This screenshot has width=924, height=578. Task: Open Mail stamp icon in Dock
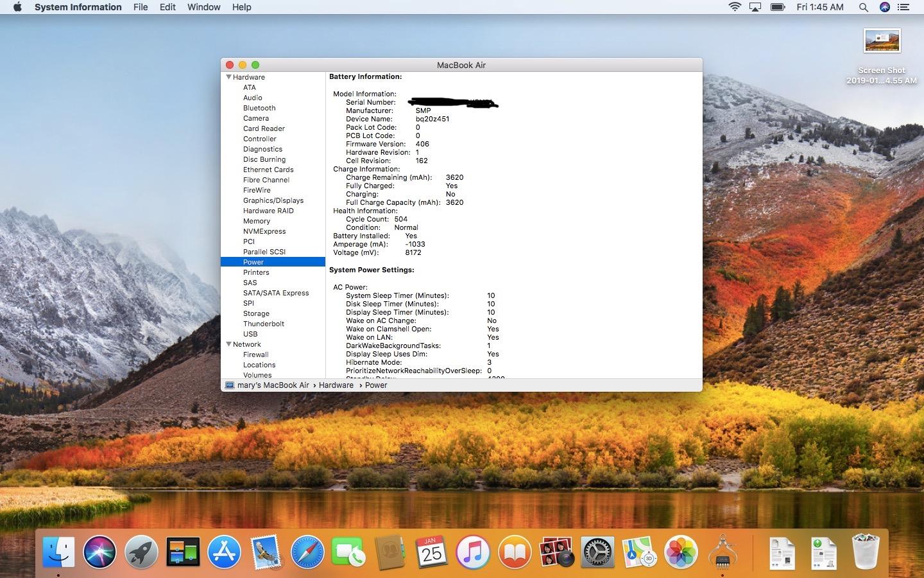pyautogui.click(x=266, y=552)
